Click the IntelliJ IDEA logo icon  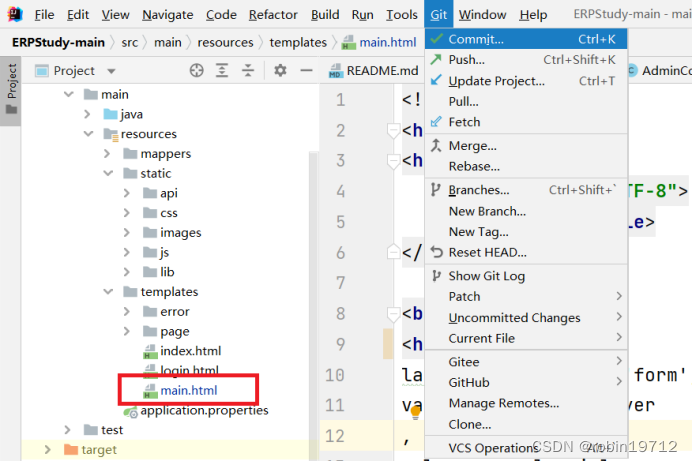coord(15,14)
